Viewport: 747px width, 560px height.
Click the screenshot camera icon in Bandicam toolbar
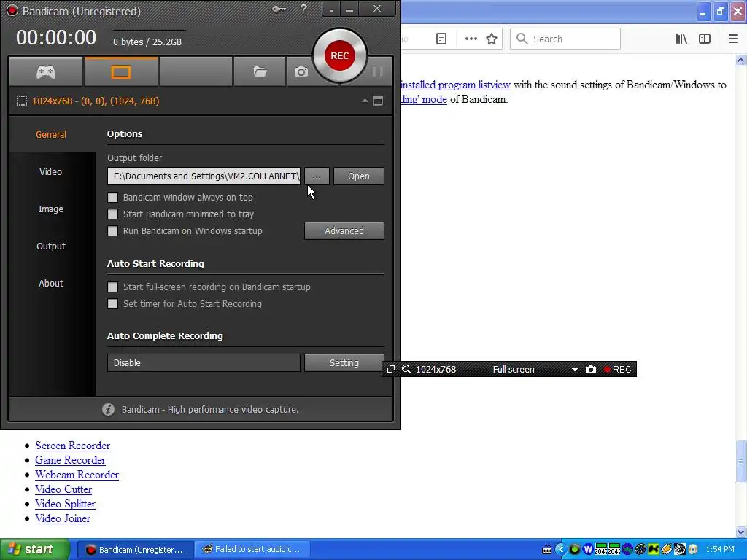(x=301, y=72)
